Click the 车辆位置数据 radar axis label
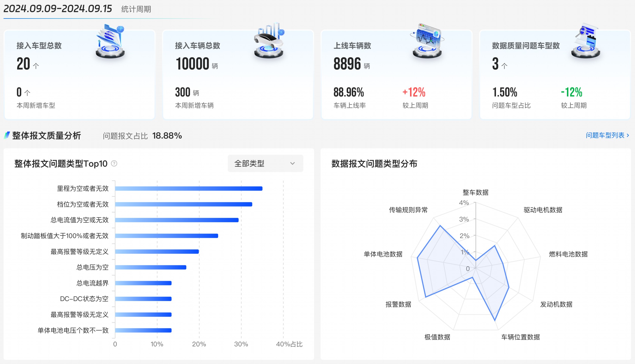 tap(521, 337)
